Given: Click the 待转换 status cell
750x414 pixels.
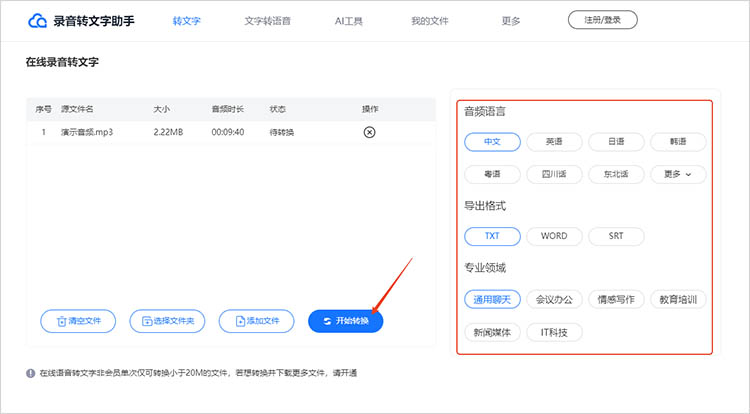Looking at the screenshot, I should pyautogui.click(x=282, y=132).
